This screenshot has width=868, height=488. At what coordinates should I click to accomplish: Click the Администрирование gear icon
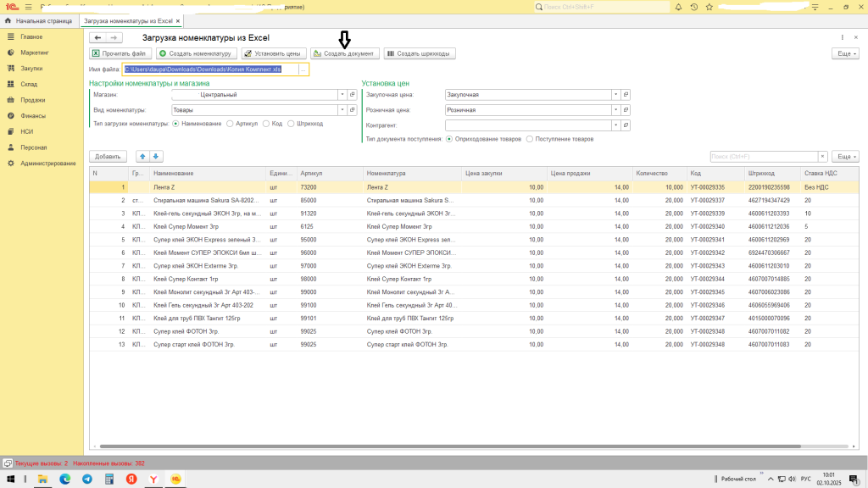coord(9,163)
